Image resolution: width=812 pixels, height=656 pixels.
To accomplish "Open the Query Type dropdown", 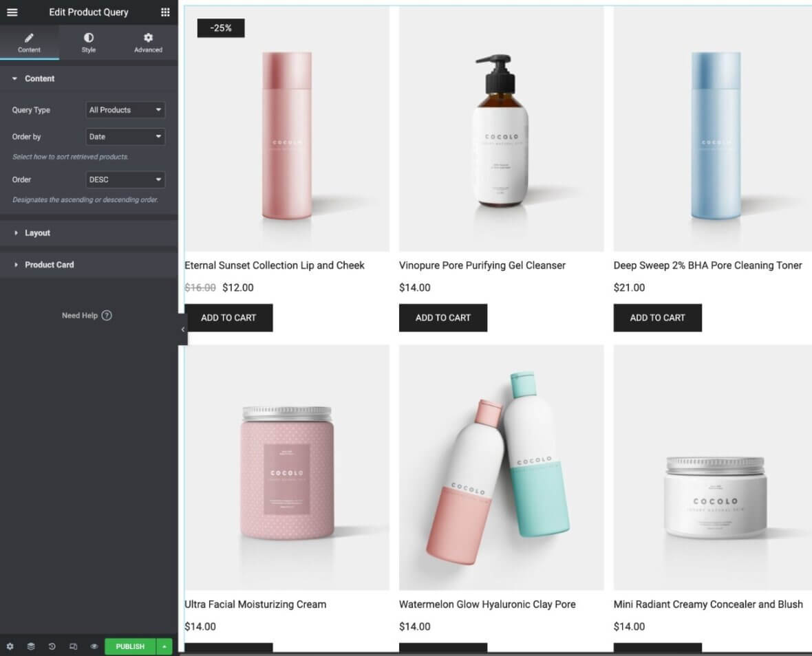I will tap(125, 110).
